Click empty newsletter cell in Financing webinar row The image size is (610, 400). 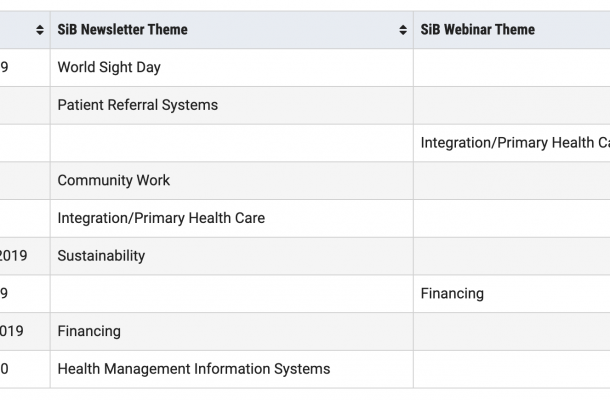pos(231,293)
